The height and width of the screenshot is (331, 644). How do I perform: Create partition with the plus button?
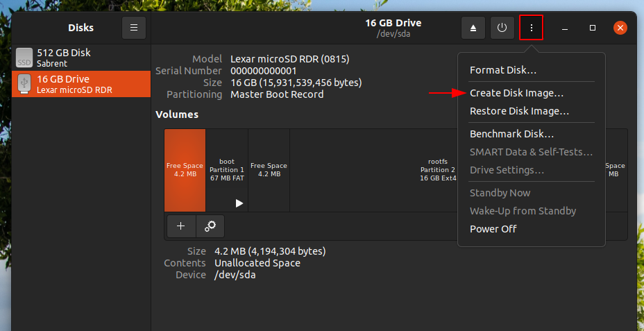click(181, 226)
